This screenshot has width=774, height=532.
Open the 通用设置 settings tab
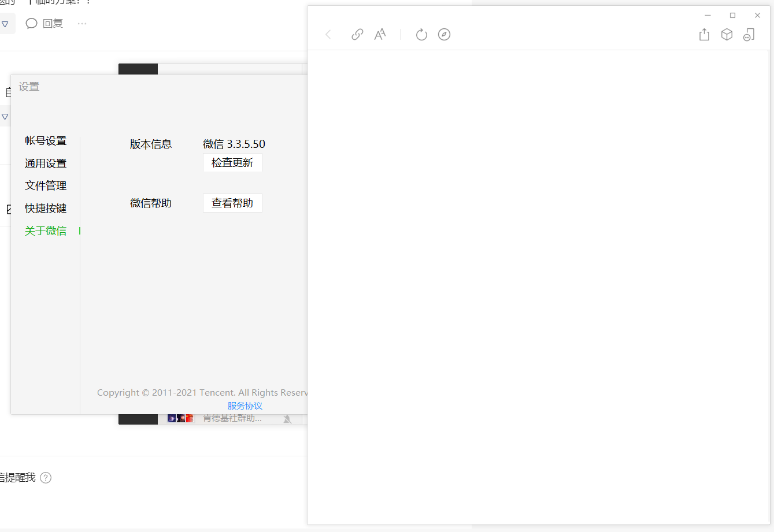(x=46, y=163)
